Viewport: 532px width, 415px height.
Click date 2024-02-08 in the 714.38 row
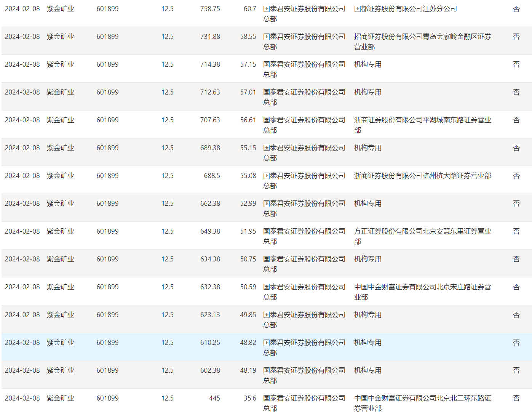pyautogui.click(x=22, y=64)
